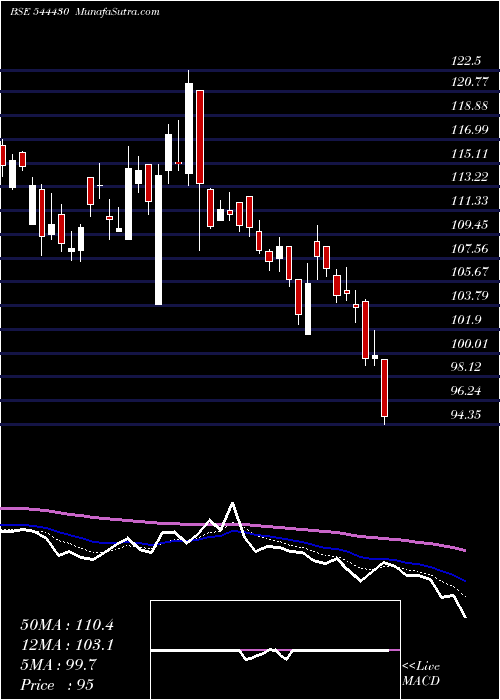Select the 120.77 price label
Viewport: 500px width, 700px height.
[470, 82]
